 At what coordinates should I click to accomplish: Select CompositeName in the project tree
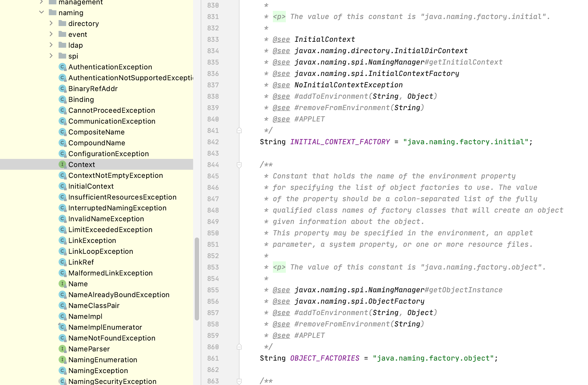96,132
